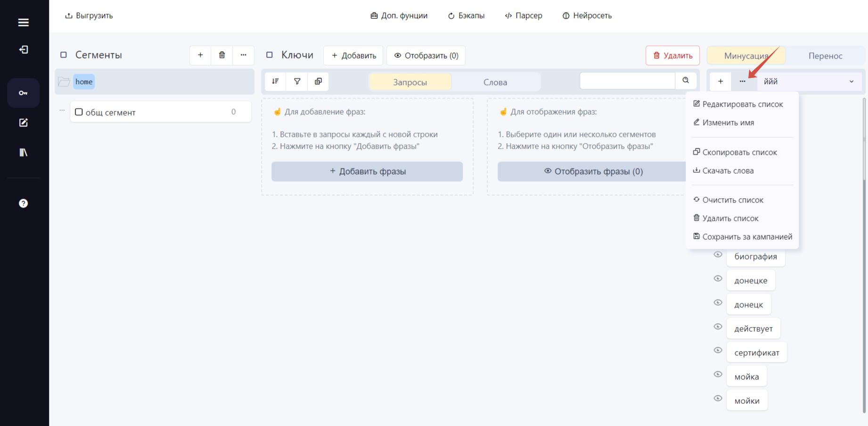The image size is (868, 426).
Task: Click the logout arrow sidebar icon
Action: 23,50
